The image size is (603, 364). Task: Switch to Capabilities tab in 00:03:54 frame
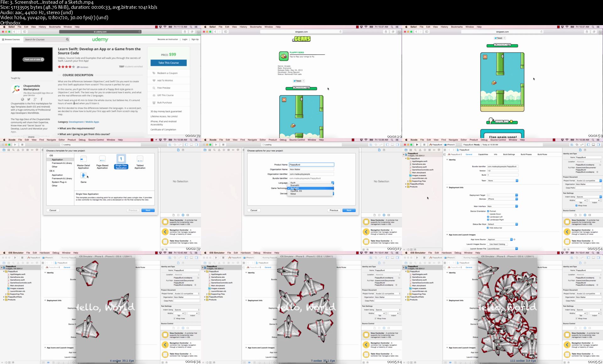point(483,154)
